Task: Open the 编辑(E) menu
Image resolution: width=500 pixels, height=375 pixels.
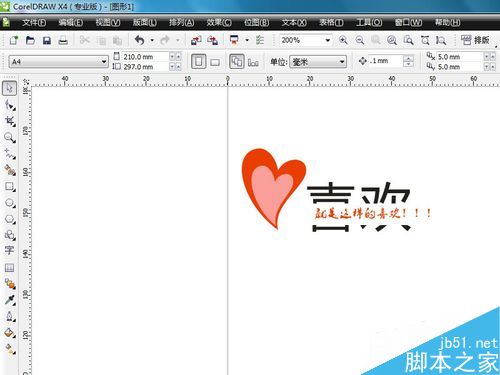Action: (x=71, y=23)
